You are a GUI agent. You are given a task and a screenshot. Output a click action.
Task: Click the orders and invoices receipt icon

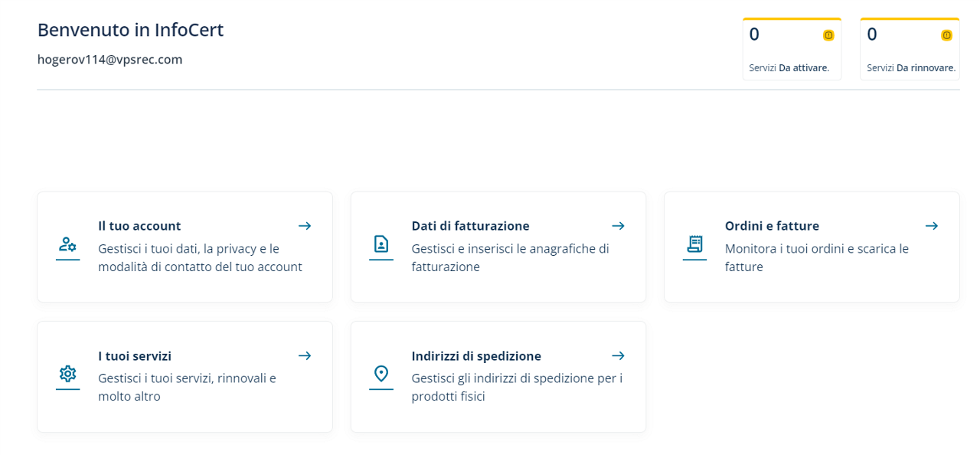(694, 244)
